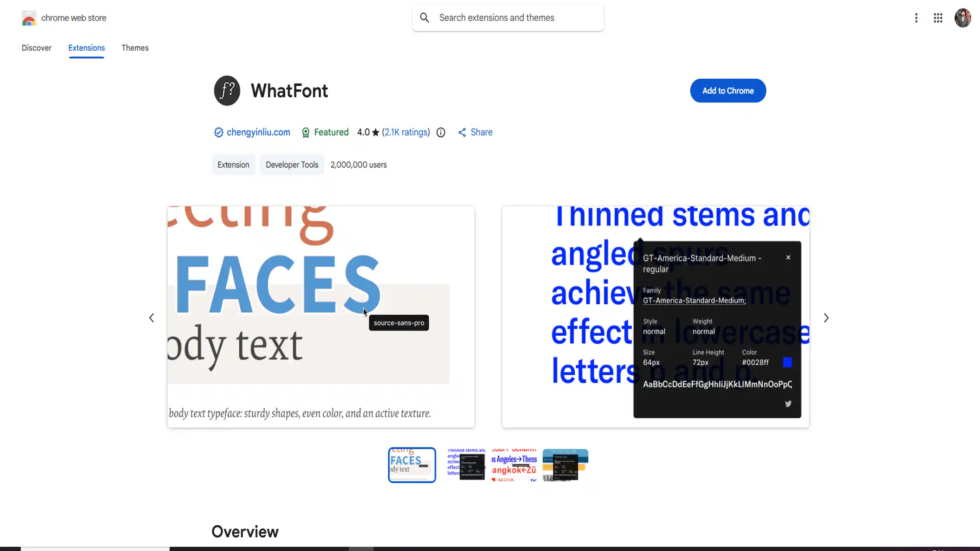Click the source-sans-pro tooltip in screenshot
980x551 pixels.
[399, 323]
